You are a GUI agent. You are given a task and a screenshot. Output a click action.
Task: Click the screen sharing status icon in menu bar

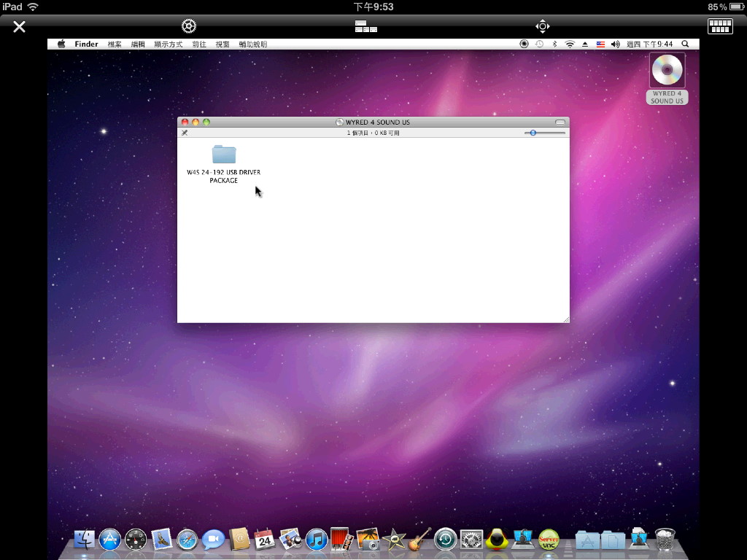(524, 44)
